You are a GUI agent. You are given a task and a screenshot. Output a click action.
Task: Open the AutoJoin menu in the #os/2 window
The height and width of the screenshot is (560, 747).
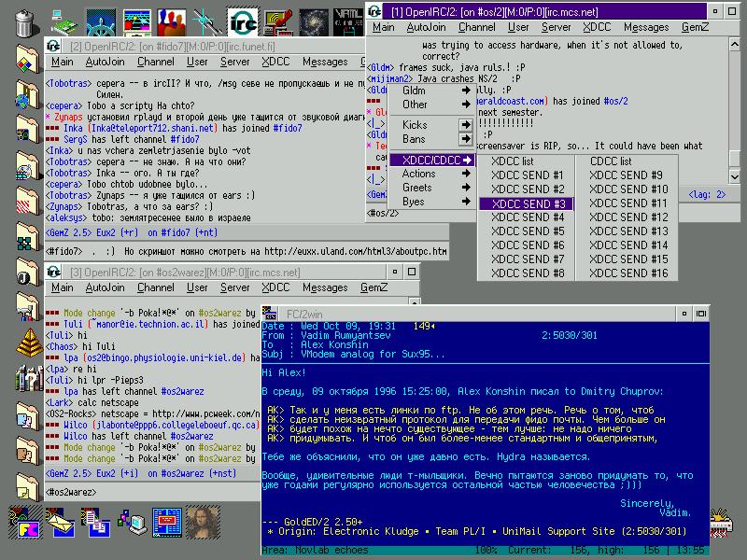coord(427,27)
